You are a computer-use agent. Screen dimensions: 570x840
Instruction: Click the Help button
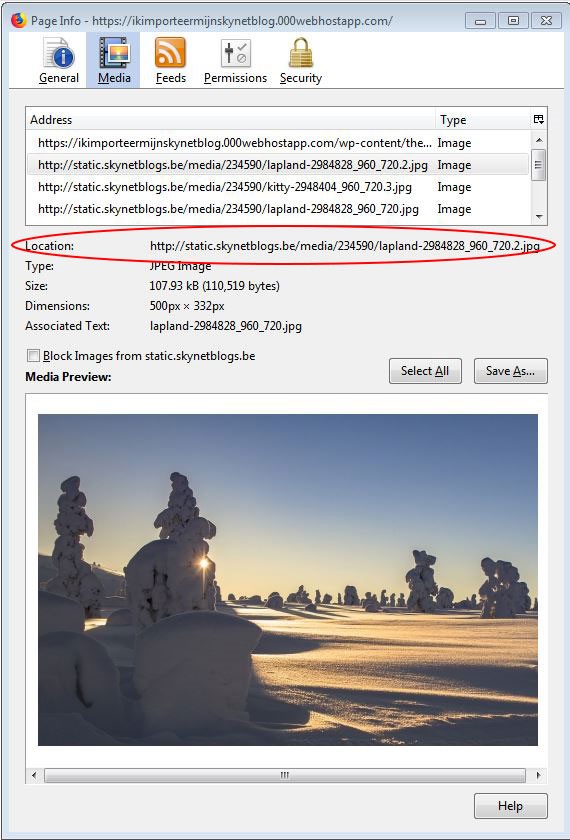[x=511, y=806]
